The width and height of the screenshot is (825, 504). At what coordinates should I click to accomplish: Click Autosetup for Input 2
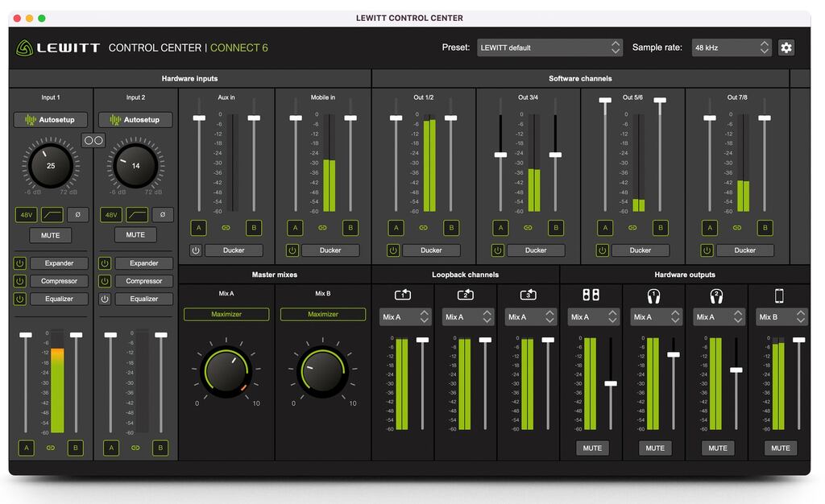pos(135,120)
